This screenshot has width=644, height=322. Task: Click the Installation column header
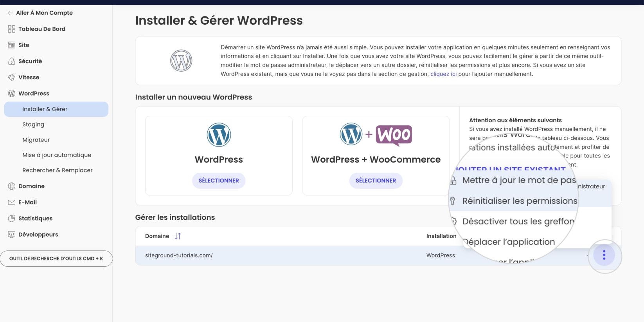[441, 236]
